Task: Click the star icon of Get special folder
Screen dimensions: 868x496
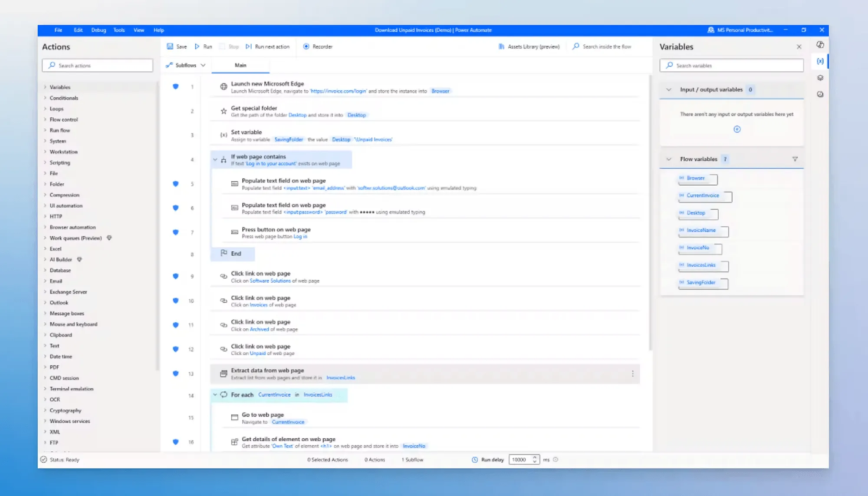Action: pyautogui.click(x=224, y=111)
